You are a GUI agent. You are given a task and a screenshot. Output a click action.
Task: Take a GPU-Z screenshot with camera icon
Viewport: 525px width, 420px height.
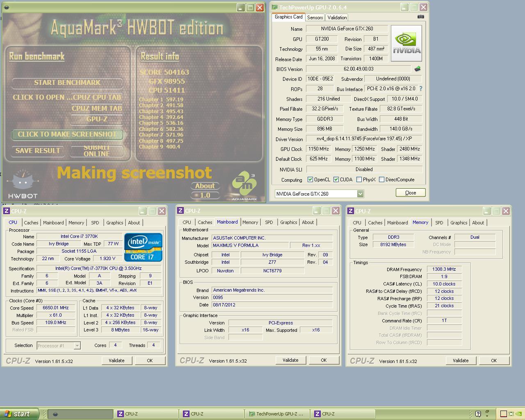tap(420, 17)
